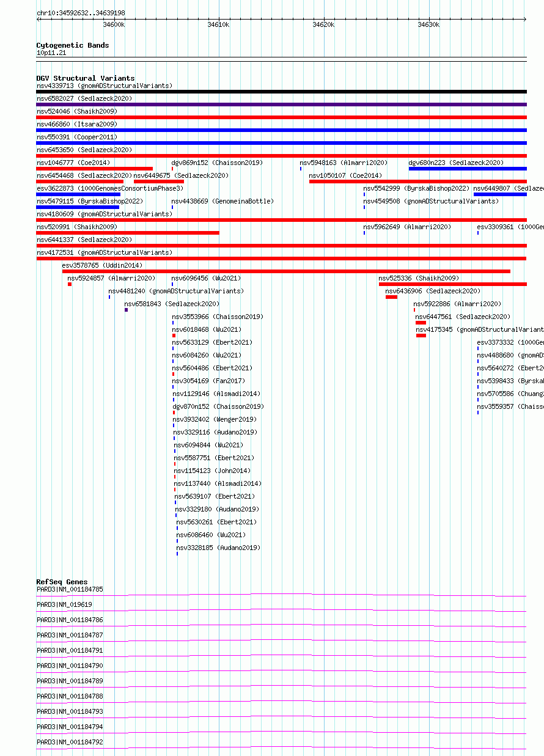Select nsv5542999 (ByrskaBishop2022) label
This screenshot has width=544, height=756.
tap(416, 188)
